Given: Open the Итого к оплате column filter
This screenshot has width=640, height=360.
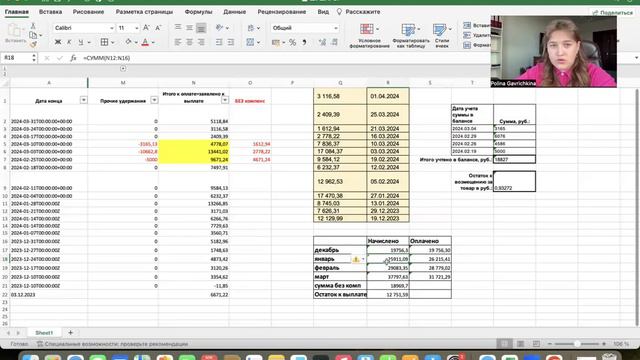Looking at the screenshot, I should [x=224, y=100].
